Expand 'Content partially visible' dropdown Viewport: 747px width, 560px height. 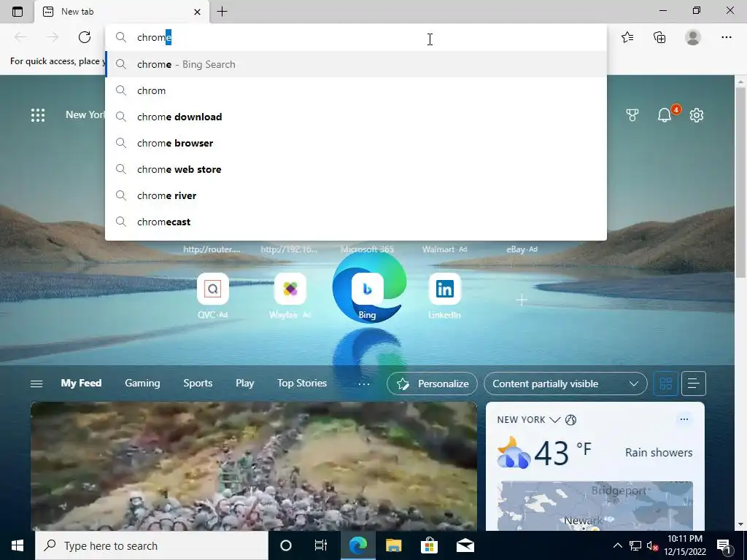coord(565,384)
